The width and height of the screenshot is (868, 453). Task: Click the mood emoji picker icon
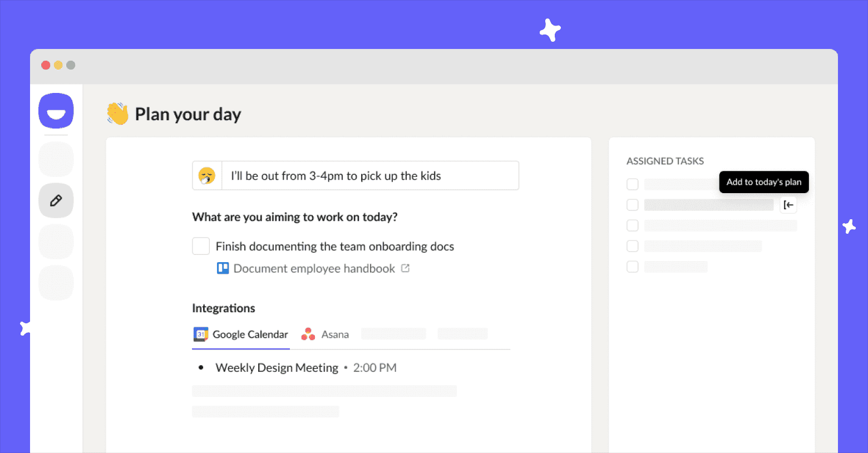pyautogui.click(x=207, y=176)
